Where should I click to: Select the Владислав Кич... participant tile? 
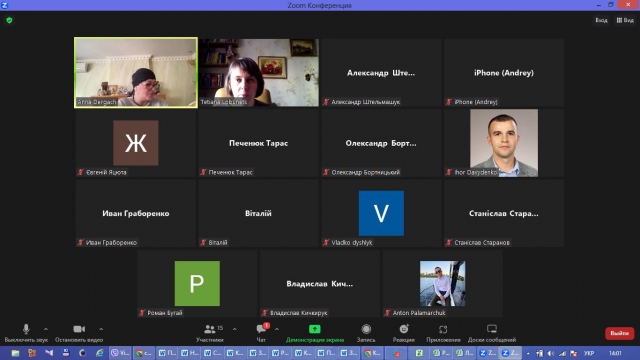click(320, 283)
